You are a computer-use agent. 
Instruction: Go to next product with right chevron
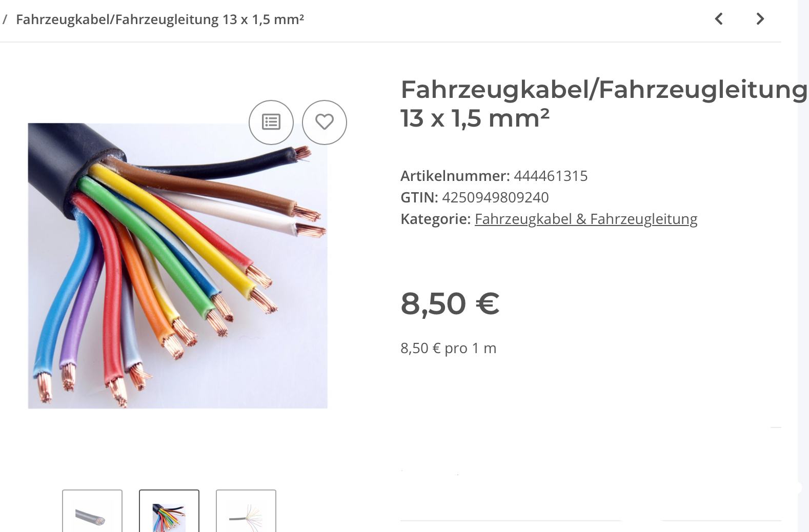tap(760, 19)
